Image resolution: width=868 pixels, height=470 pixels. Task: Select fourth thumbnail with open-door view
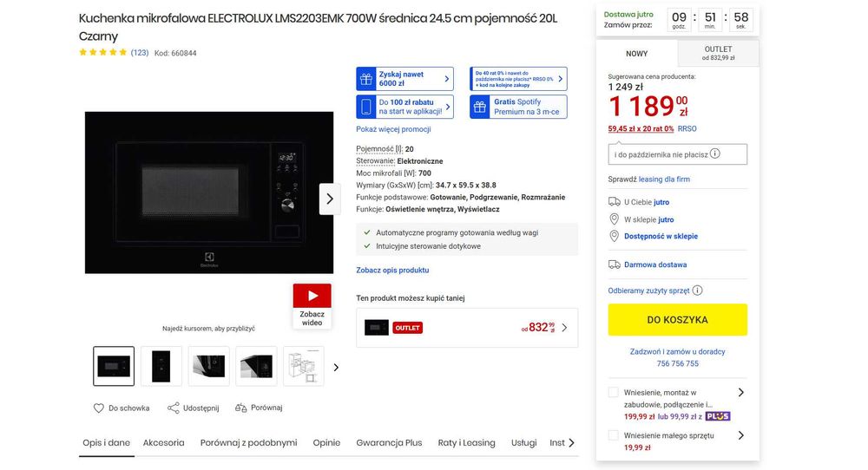point(256,366)
